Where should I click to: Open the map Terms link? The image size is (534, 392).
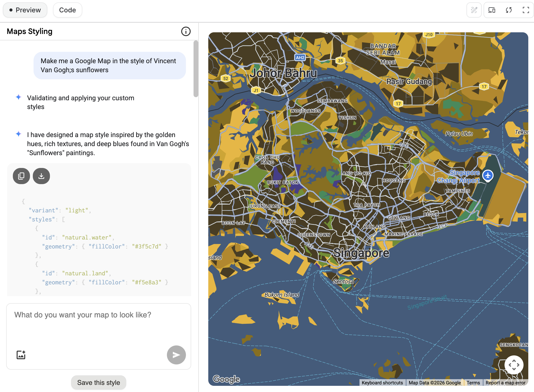point(473,383)
